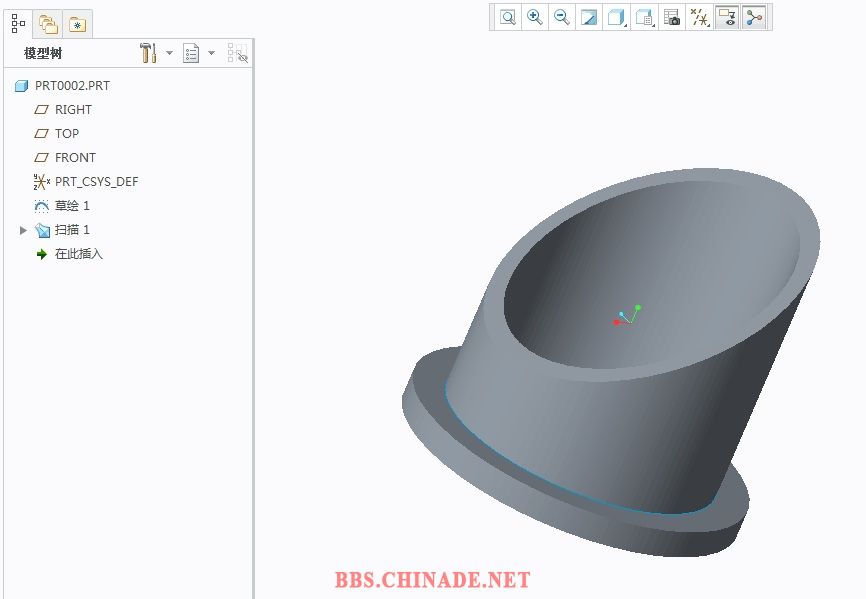Toggle annotation display in graphics toolbar
The height and width of the screenshot is (599, 866).
(x=727, y=17)
